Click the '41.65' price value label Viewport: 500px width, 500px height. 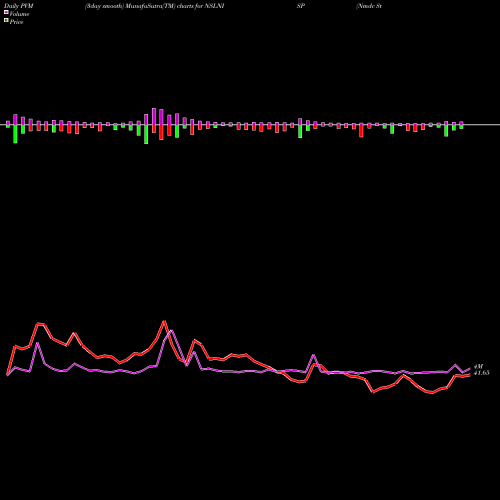coord(482,373)
